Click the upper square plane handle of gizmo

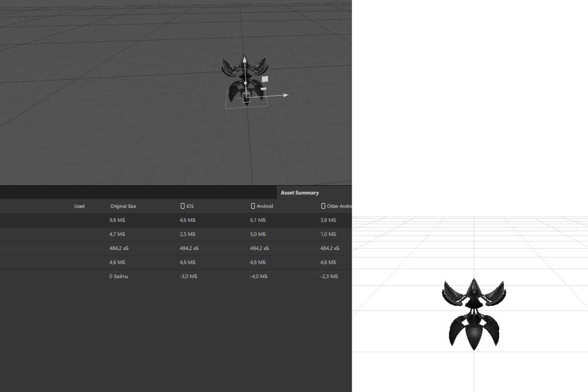[265, 79]
